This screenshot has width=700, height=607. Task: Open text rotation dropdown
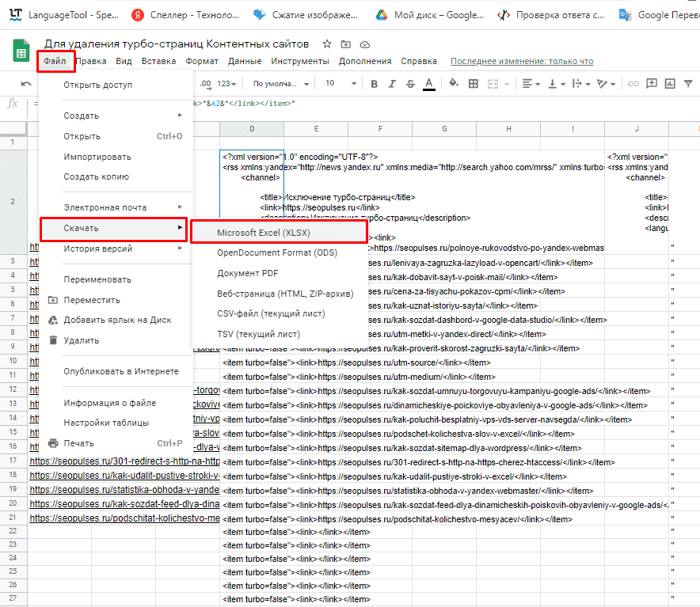(607, 83)
